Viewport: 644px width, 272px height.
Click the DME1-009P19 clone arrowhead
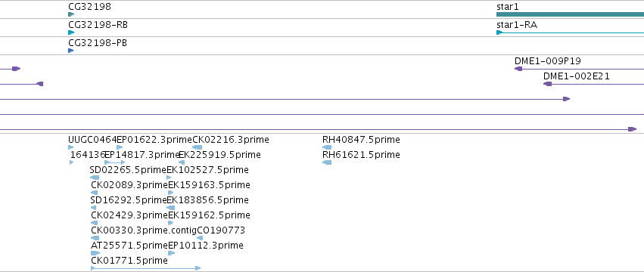click(x=518, y=69)
